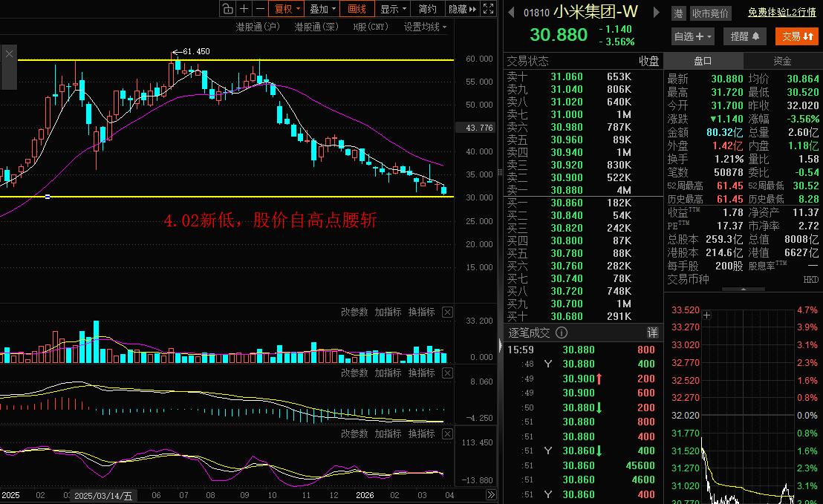Click the 2025/03/14 date marker

tap(103, 496)
